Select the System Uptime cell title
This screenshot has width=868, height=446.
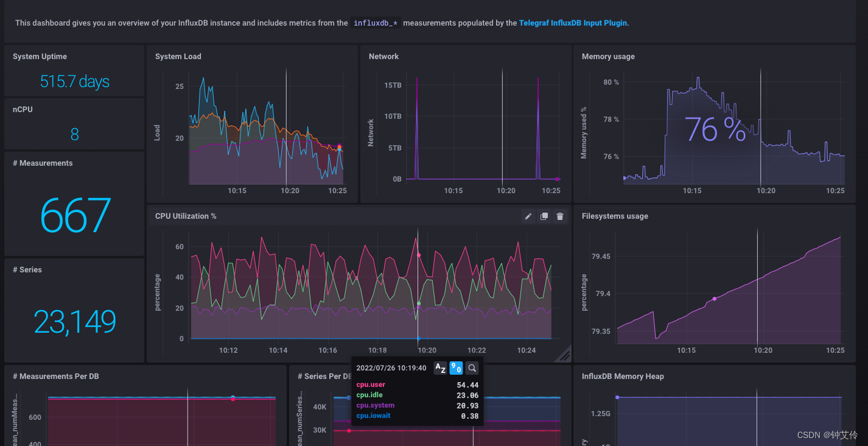pos(40,57)
